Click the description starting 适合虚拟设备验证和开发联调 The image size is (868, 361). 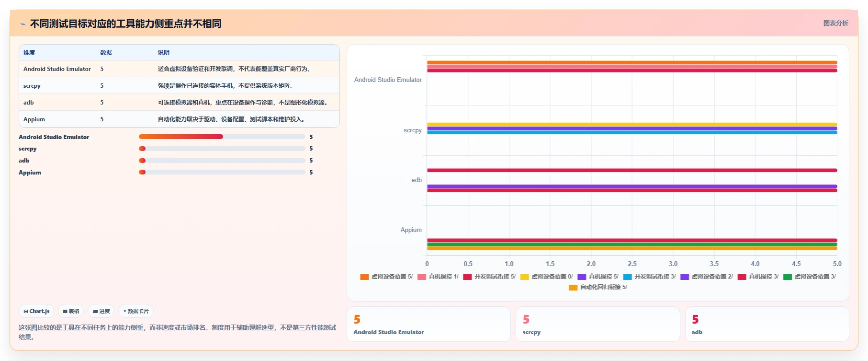[235, 69]
